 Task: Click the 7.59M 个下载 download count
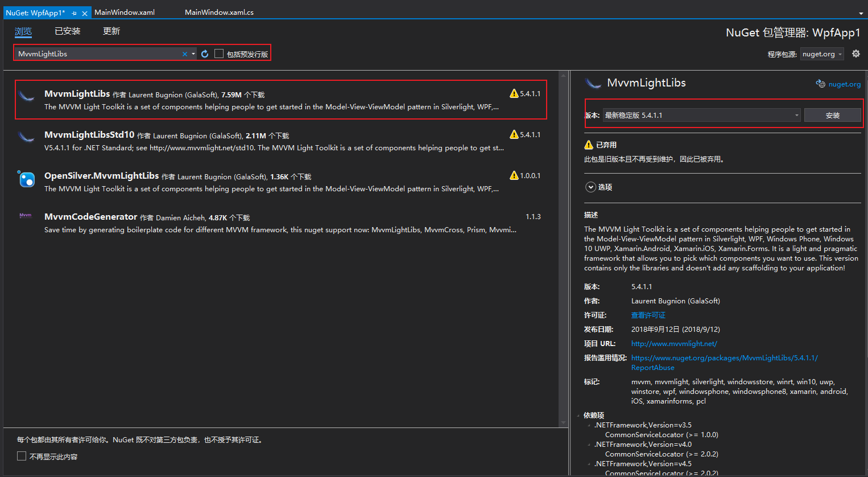243,95
